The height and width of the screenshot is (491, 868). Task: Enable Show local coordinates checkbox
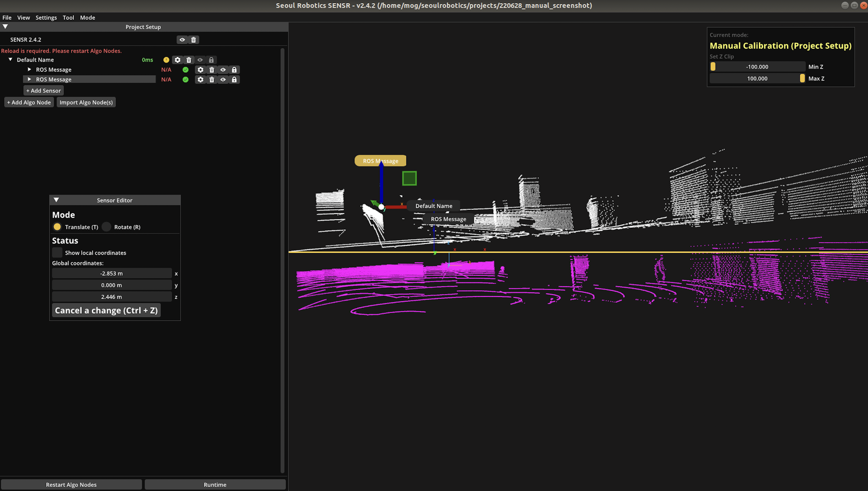coord(57,252)
